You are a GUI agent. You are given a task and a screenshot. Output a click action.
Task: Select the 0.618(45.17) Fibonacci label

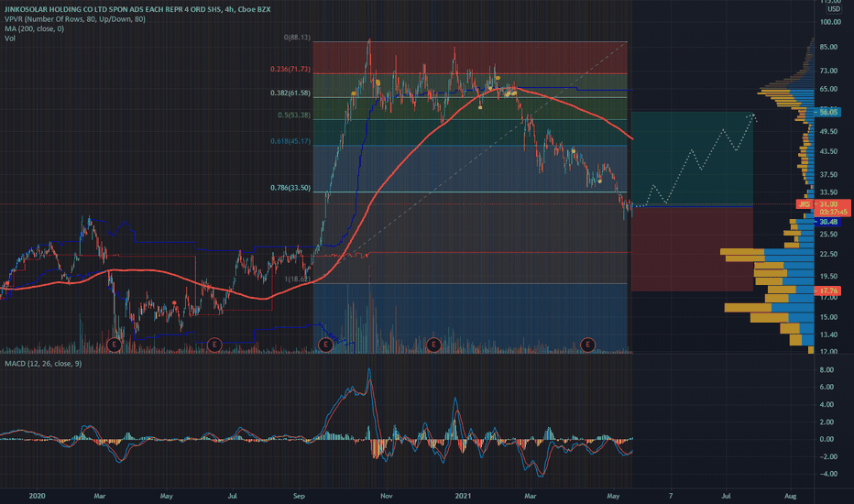click(290, 141)
